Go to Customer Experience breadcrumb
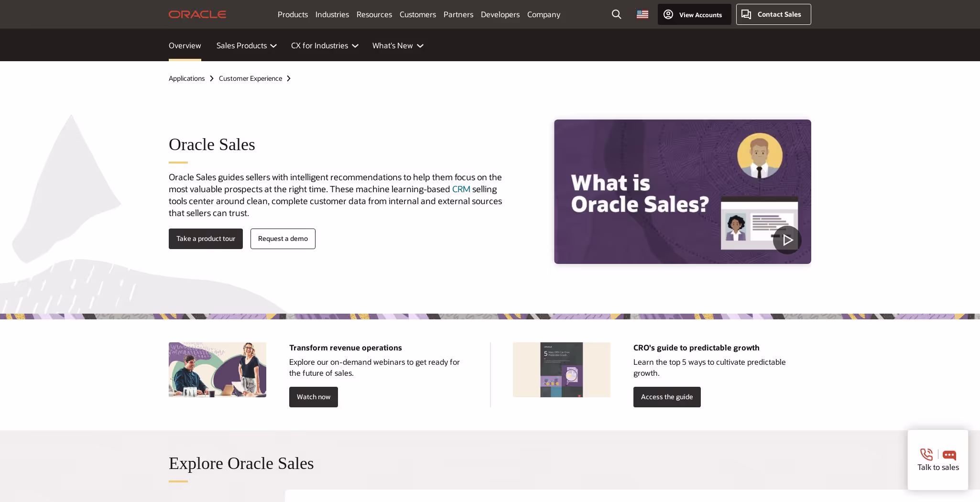 (x=250, y=78)
